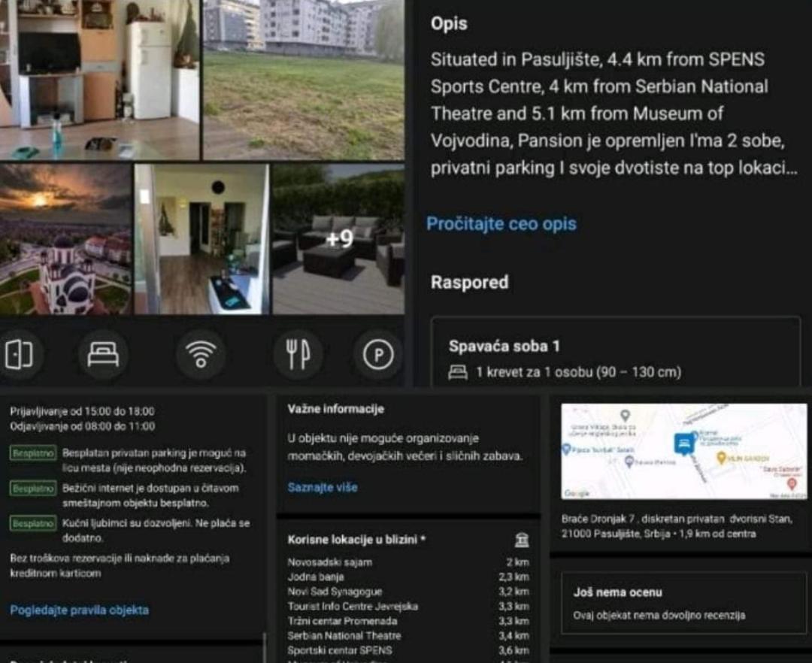Click the Google map preview
This screenshot has width=812, height=663.
(683, 451)
